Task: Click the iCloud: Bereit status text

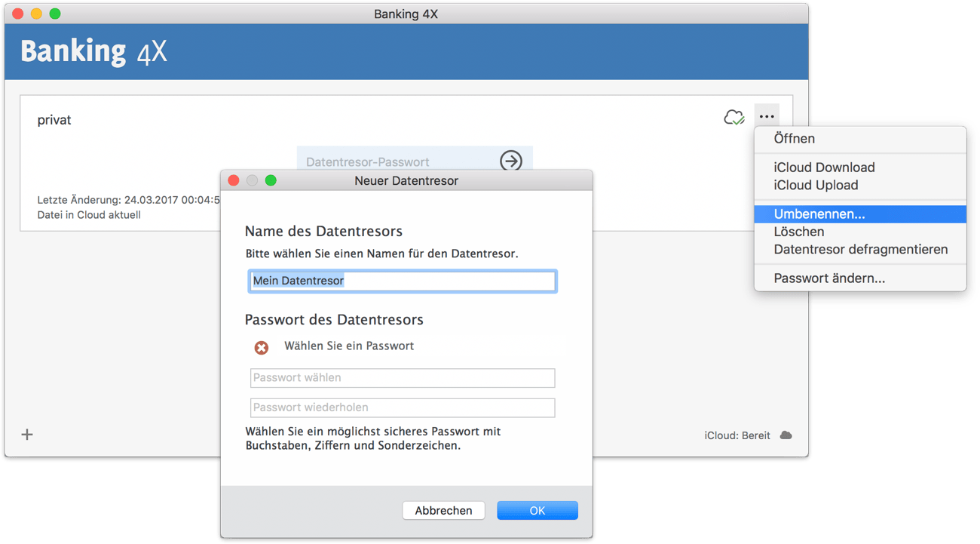Action: 737,435
